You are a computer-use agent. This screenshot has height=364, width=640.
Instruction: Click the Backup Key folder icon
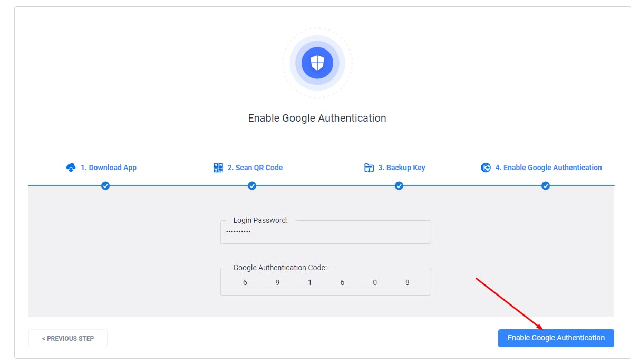tap(369, 168)
